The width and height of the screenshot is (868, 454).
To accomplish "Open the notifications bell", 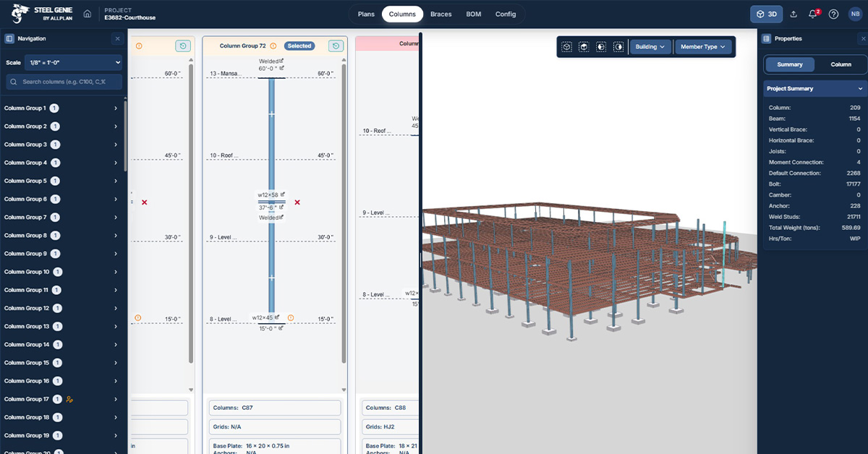I will point(813,14).
